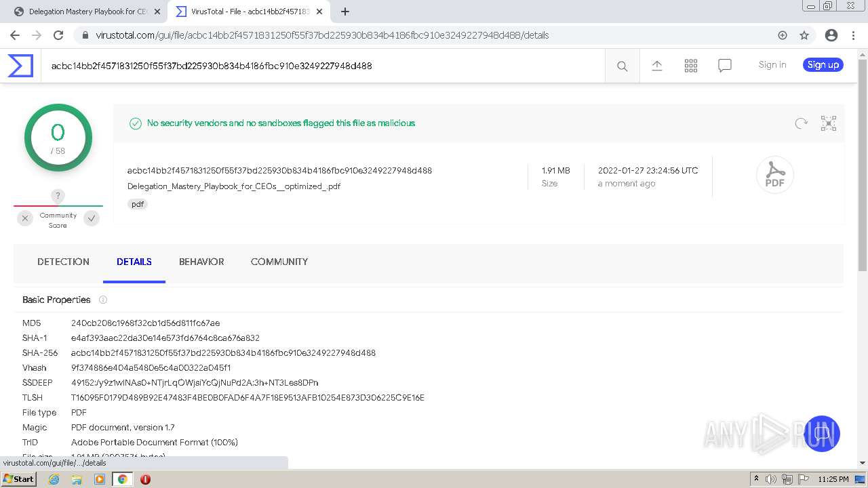Screen dimensions: 868x488
Task: Click the 0/58 detection score circle
Action: pos(58,138)
